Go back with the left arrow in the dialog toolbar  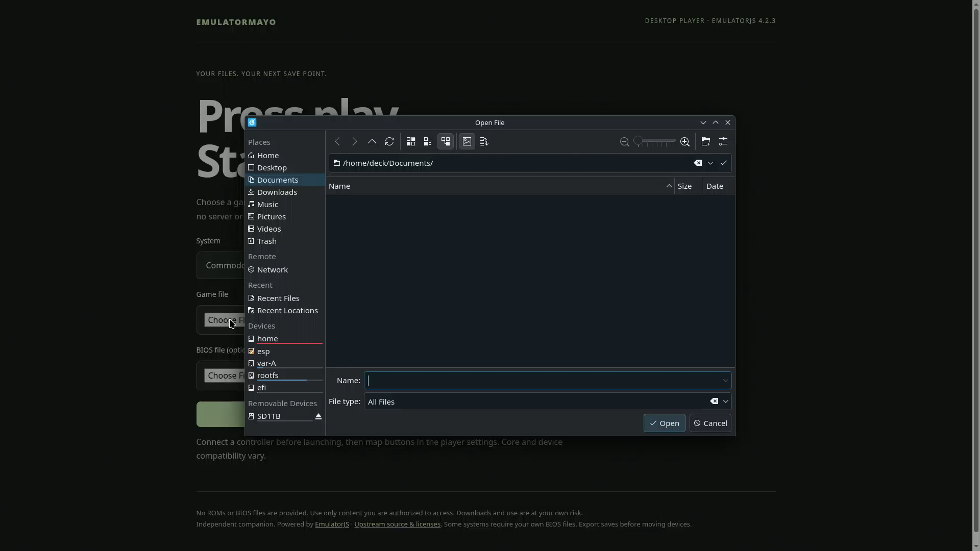[337, 142]
